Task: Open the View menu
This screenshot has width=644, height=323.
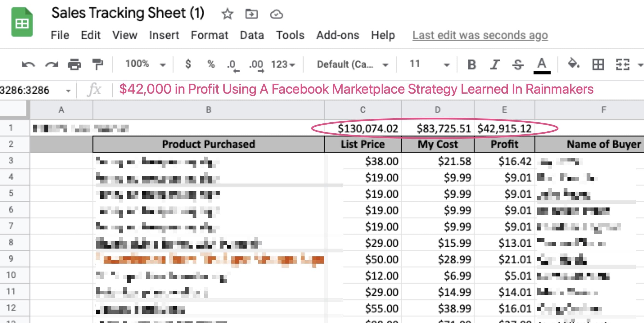Action: click(125, 35)
